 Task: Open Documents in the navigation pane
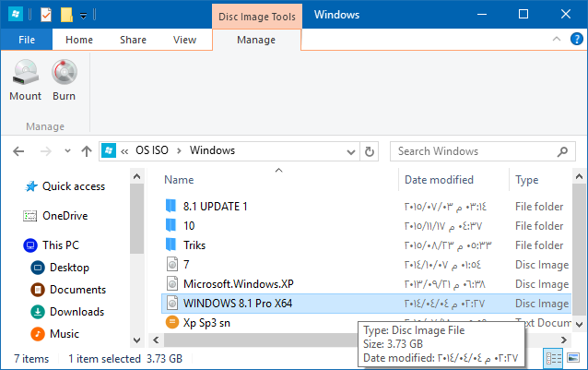(x=77, y=290)
